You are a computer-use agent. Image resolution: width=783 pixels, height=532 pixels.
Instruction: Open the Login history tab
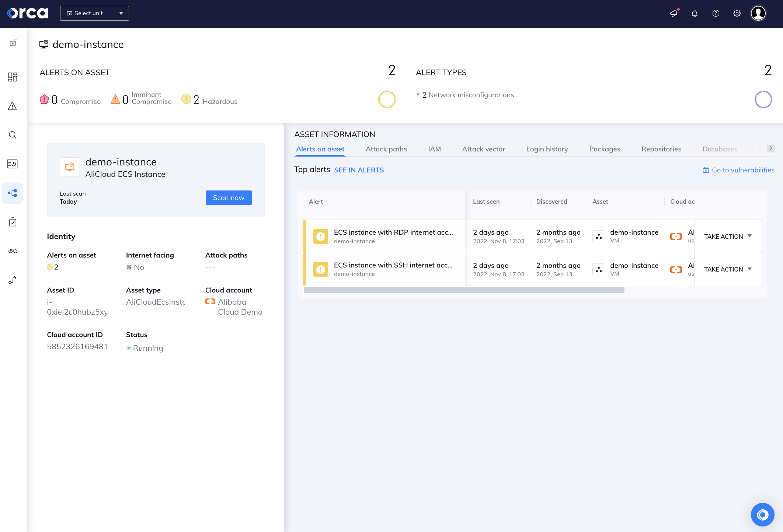547,149
